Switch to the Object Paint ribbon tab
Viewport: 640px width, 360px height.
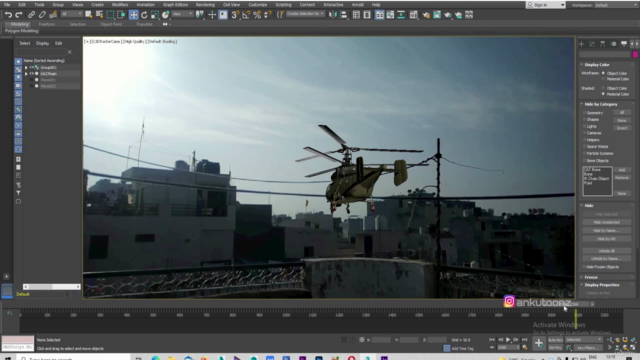111,24
